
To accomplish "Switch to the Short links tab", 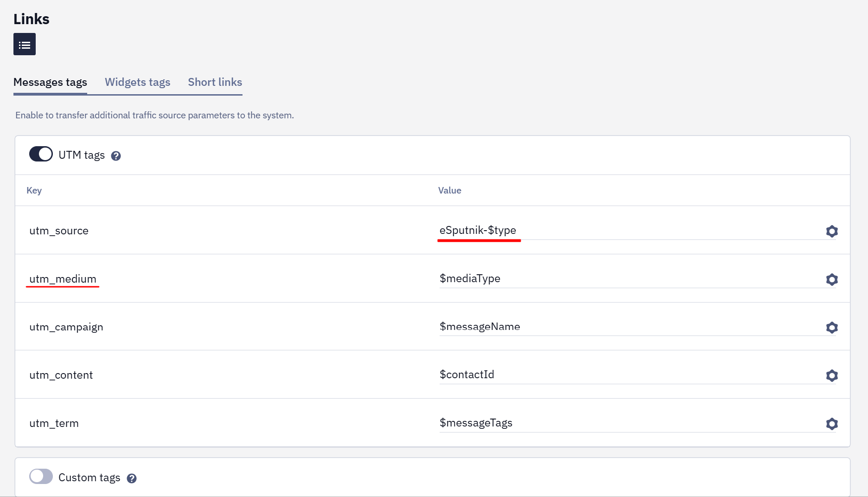I will (215, 82).
